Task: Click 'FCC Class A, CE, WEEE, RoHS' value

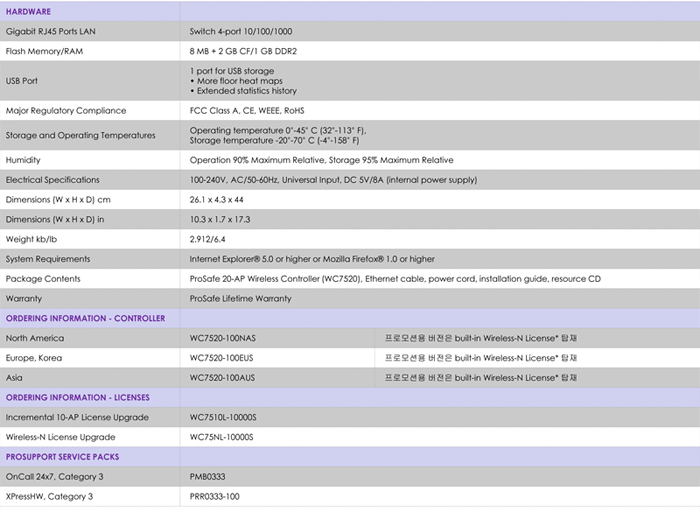Action: [x=247, y=110]
